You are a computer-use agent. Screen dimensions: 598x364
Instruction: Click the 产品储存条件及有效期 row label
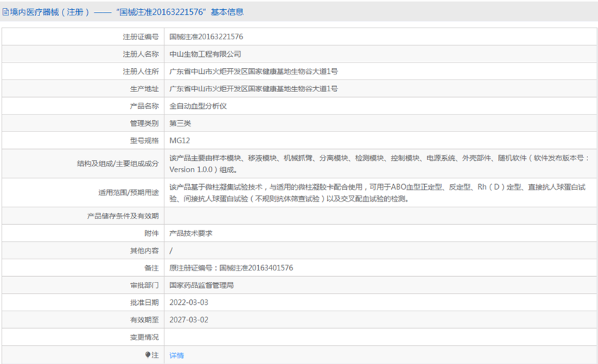(x=122, y=216)
